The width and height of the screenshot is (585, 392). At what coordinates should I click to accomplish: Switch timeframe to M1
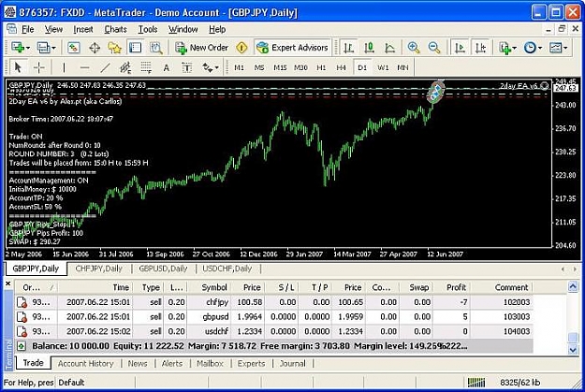point(239,67)
